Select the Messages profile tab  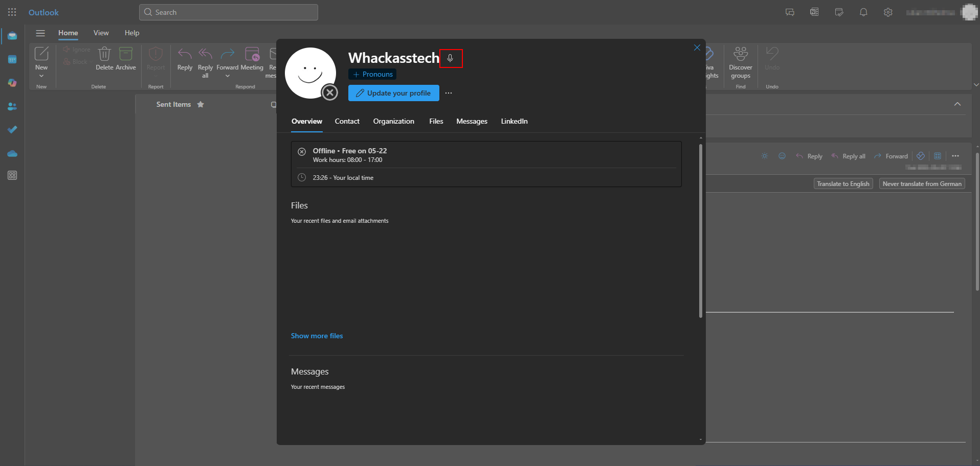[472, 122]
